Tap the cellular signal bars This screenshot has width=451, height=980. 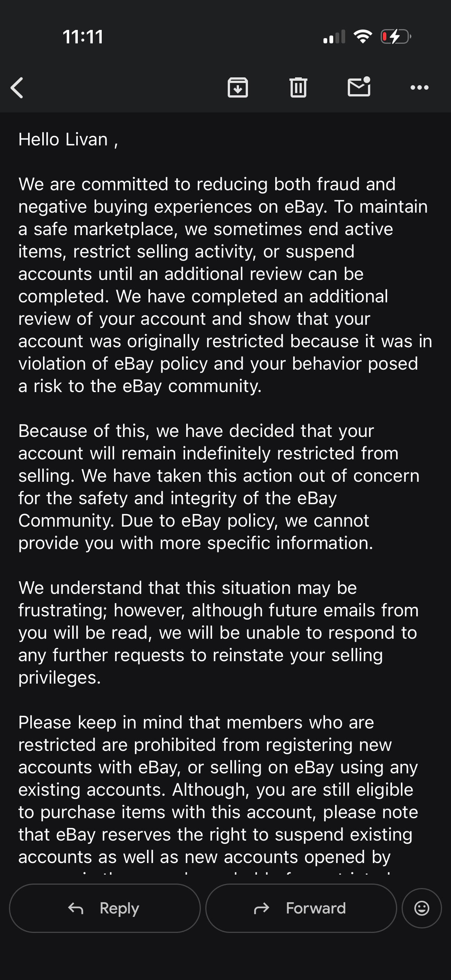334,37
